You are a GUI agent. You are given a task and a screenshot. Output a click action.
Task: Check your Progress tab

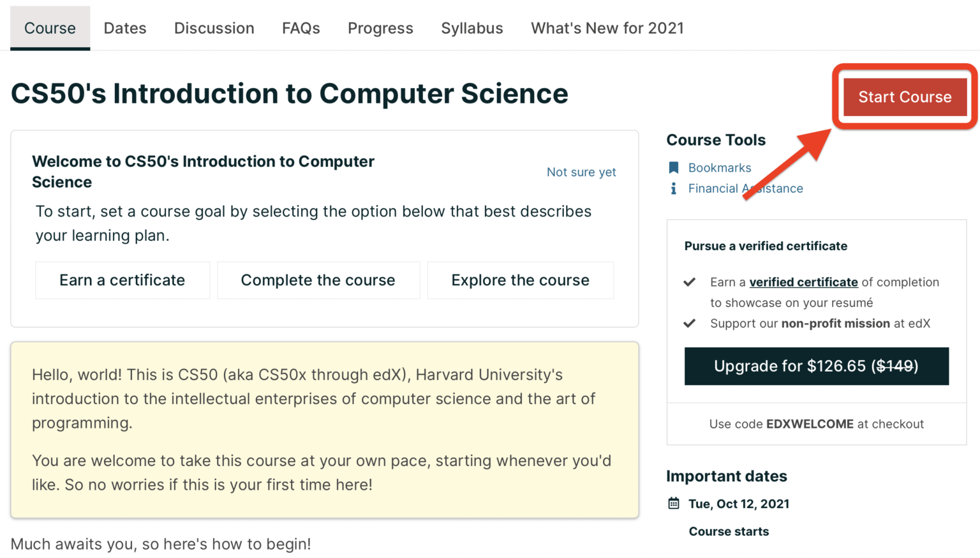380,28
